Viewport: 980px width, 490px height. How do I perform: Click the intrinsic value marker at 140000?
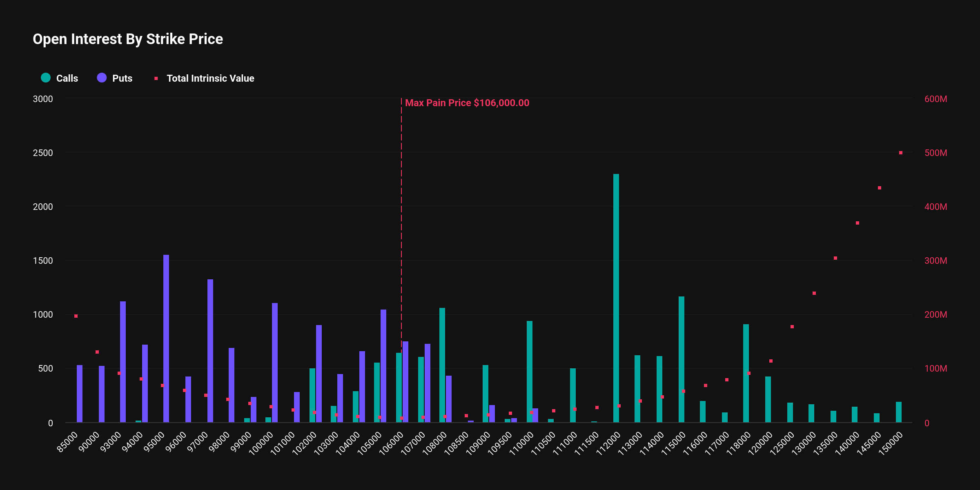pos(857,223)
